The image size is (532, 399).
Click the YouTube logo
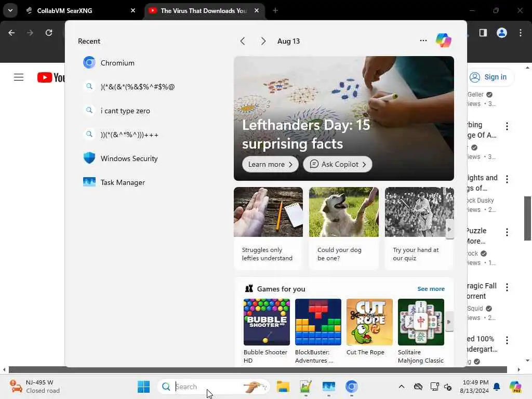coord(51,77)
